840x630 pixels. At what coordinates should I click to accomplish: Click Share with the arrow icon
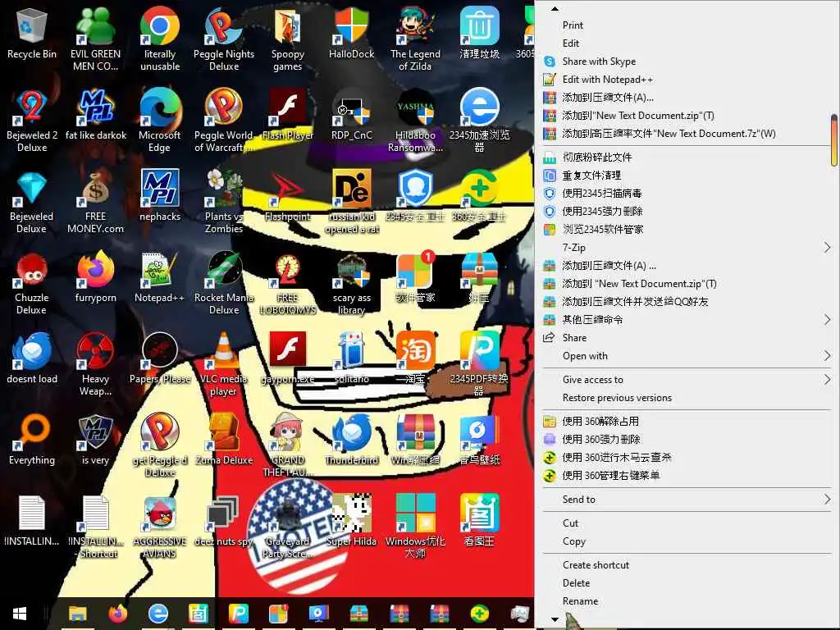[686, 338]
